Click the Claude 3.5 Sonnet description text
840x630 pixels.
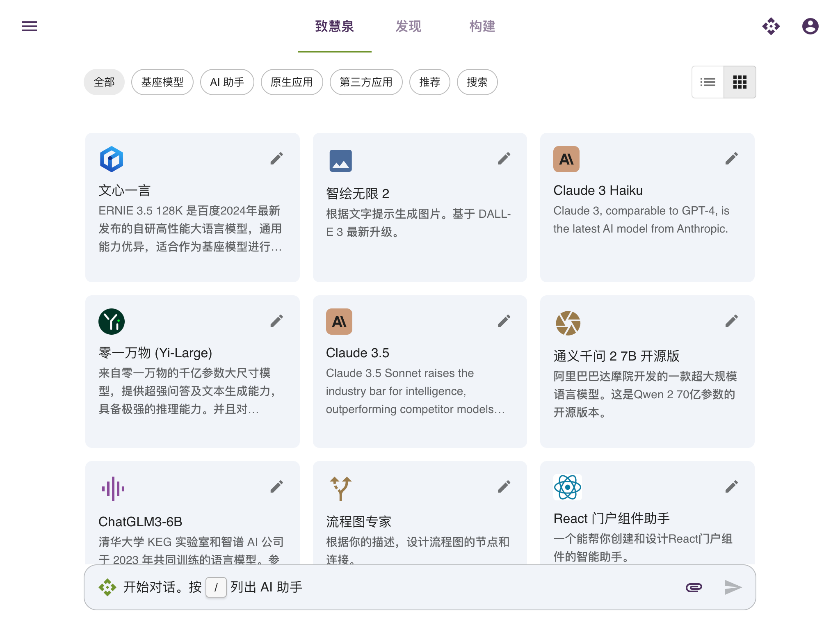pos(415,391)
